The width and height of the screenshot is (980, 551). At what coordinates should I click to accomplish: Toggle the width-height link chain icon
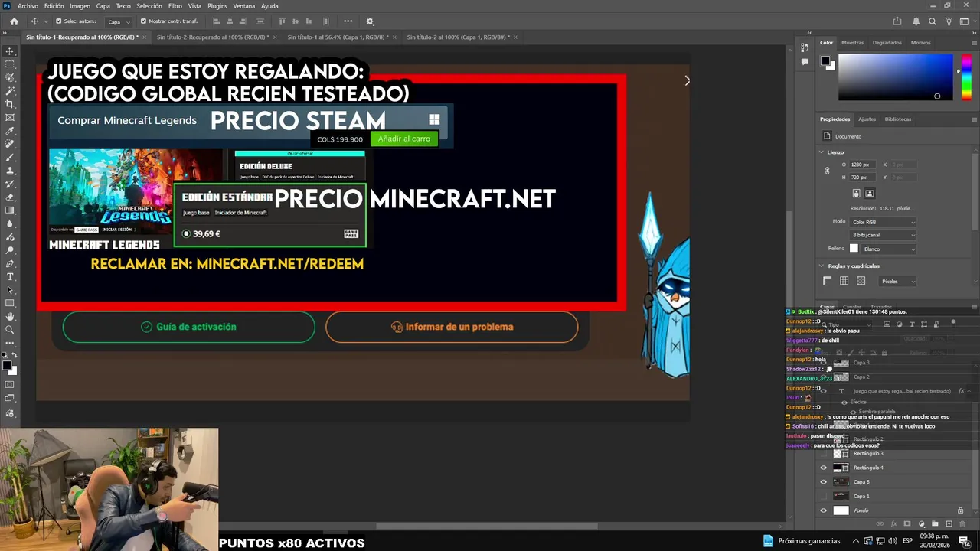point(828,171)
